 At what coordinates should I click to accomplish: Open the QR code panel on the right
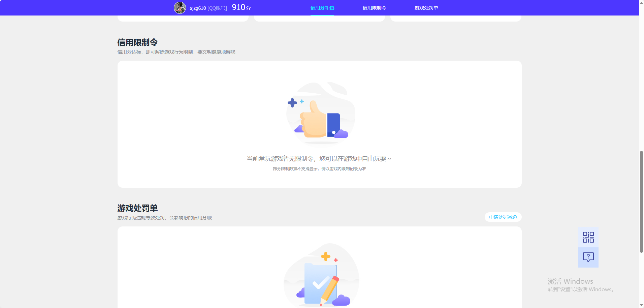588,237
